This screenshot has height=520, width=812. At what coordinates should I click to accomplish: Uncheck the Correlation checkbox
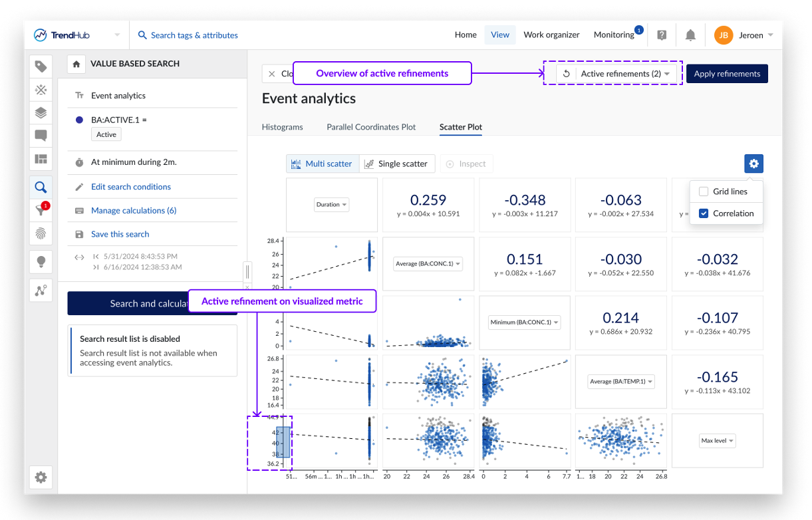point(704,213)
